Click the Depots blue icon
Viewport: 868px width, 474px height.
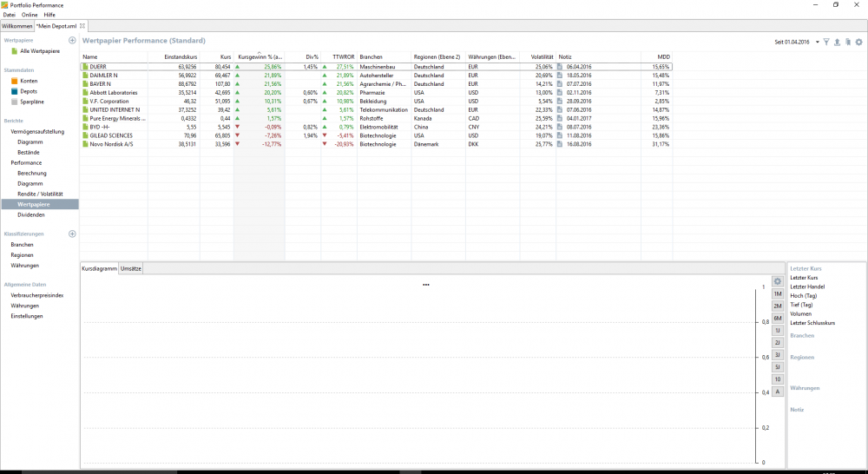point(15,91)
